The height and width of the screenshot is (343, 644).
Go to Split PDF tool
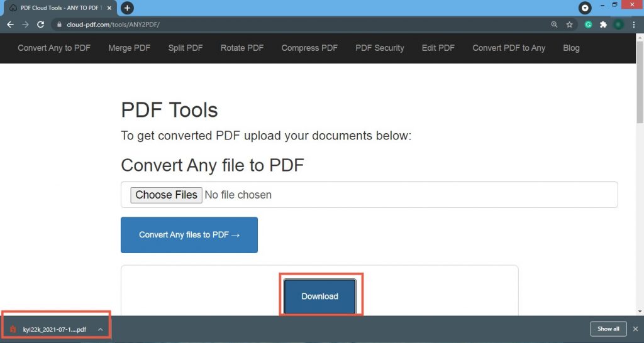pyautogui.click(x=186, y=48)
